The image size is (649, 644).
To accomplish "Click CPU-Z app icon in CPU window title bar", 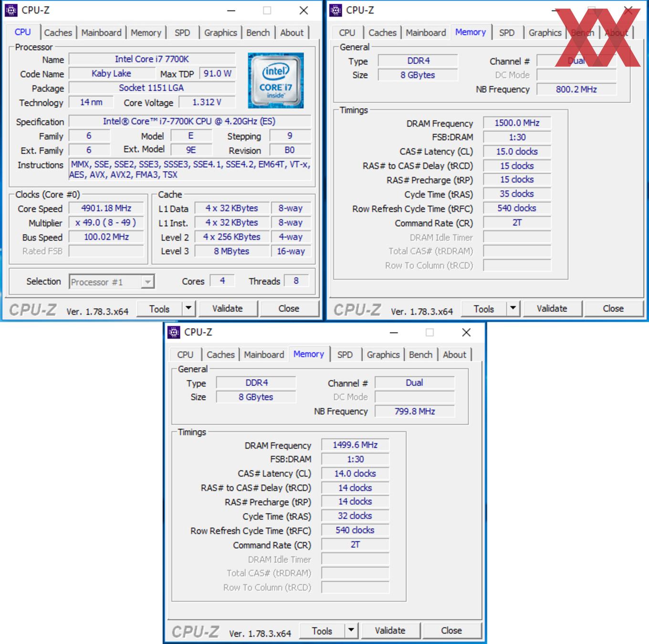I will [11, 10].
